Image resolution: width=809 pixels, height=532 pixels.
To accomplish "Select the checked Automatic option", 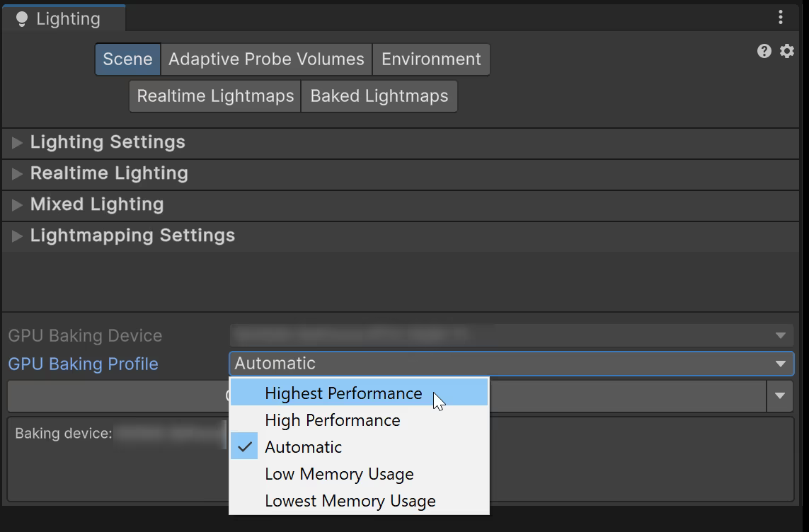I will 303,447.
